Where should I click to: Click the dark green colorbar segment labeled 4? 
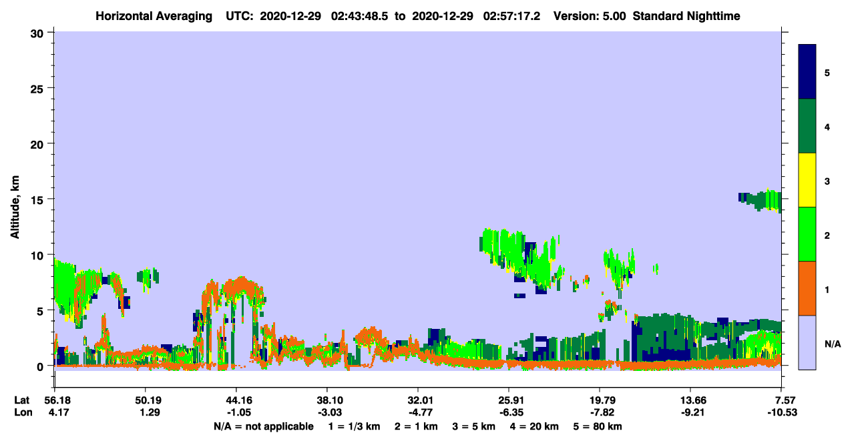coord(807,126)
